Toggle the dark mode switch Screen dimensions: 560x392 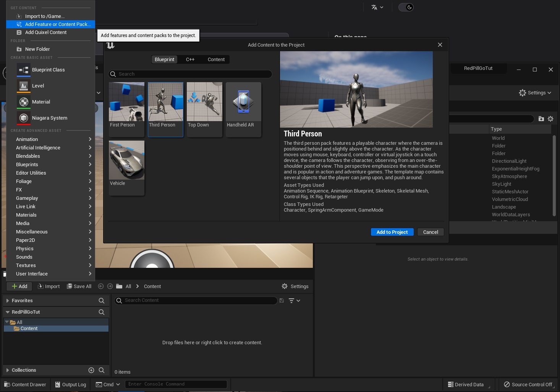(x=406, y=7)
